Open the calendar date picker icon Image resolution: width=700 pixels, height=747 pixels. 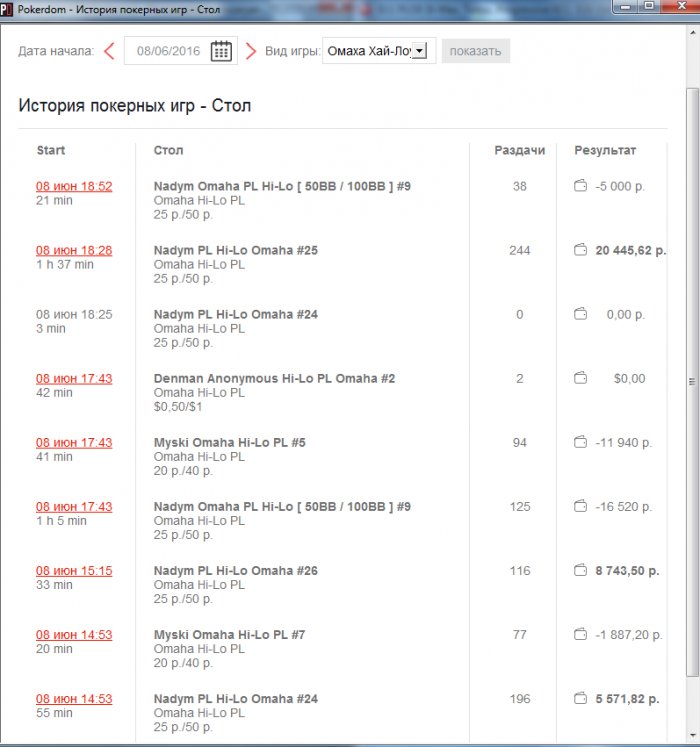tap(221, 51)
